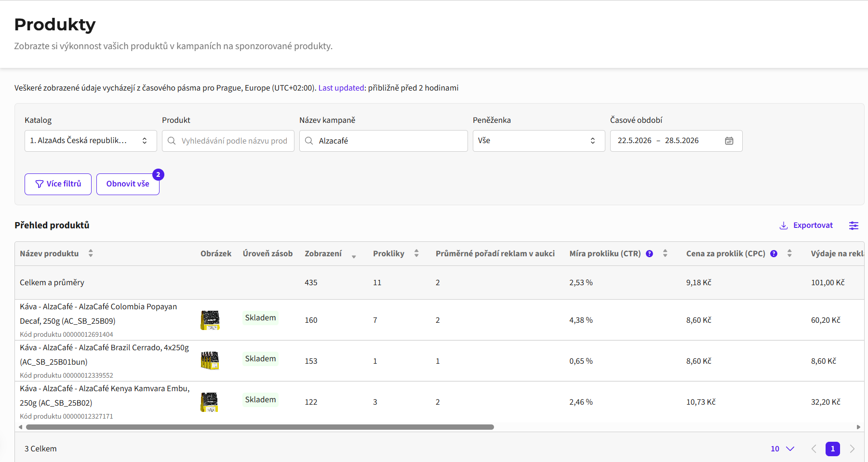Click the Kenya Kamvara Embu product image
868x462 pixels.
[x=210, y=402]
